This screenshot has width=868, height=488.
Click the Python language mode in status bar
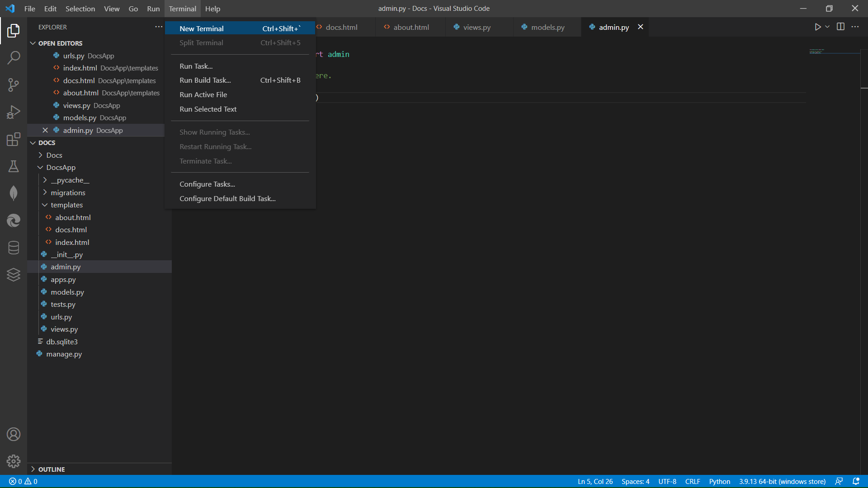pos(719,482)
